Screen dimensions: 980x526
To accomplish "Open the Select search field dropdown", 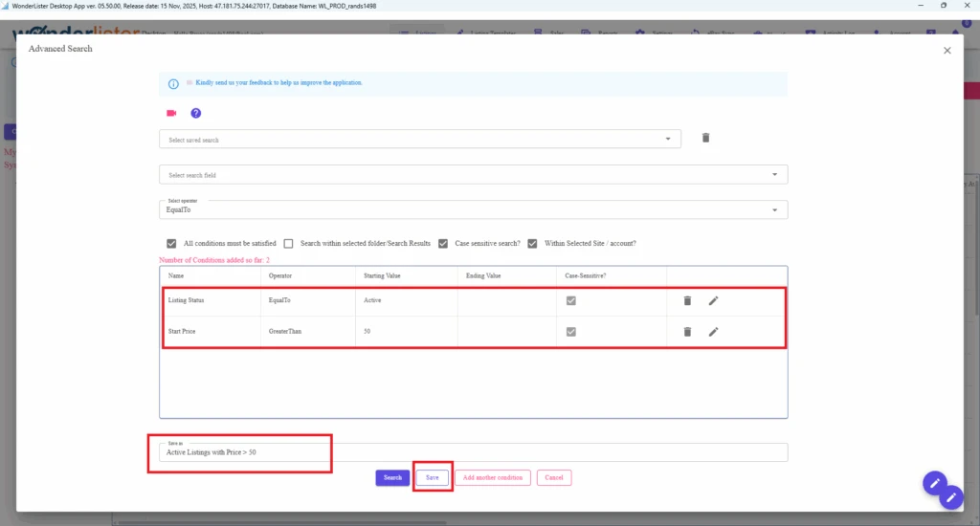I will click(774, 175).
